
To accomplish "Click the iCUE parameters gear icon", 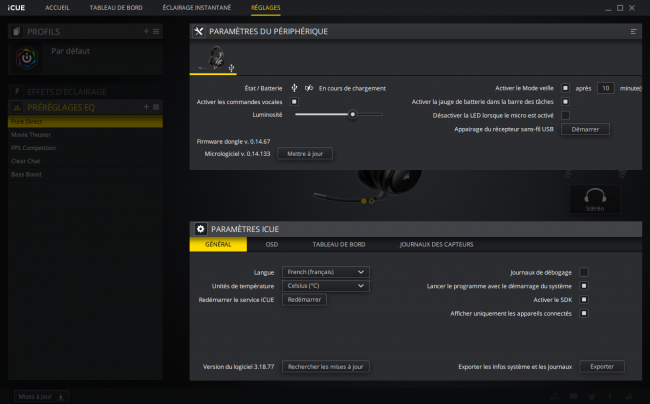I will pyautogui.click(x=201, y=229).
